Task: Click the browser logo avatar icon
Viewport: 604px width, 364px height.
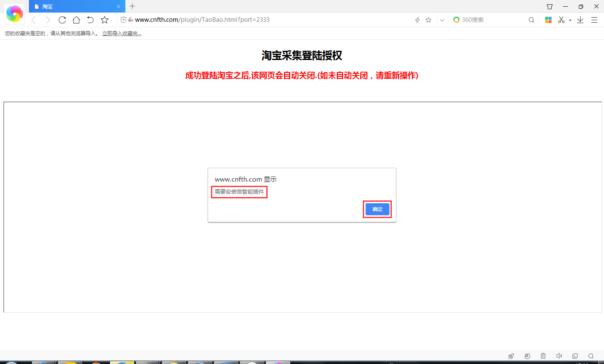Action: [14, 14]
